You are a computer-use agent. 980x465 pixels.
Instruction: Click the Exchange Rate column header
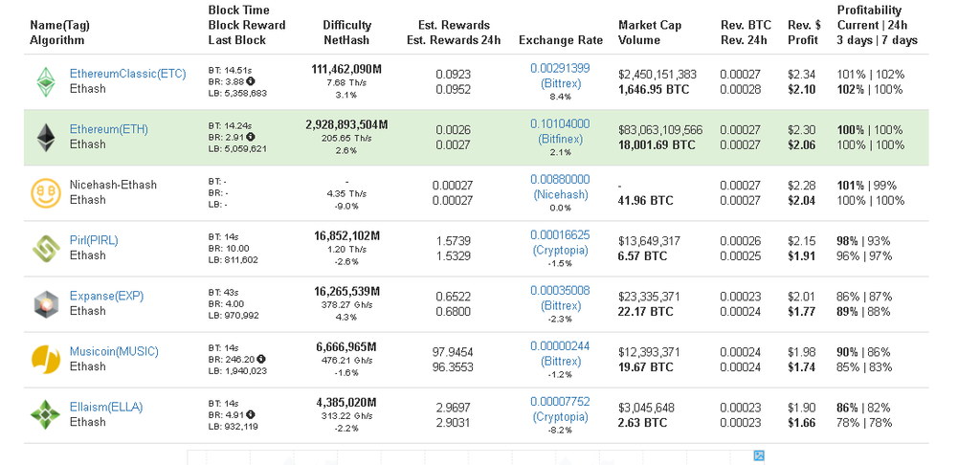(x=561, y=40)
